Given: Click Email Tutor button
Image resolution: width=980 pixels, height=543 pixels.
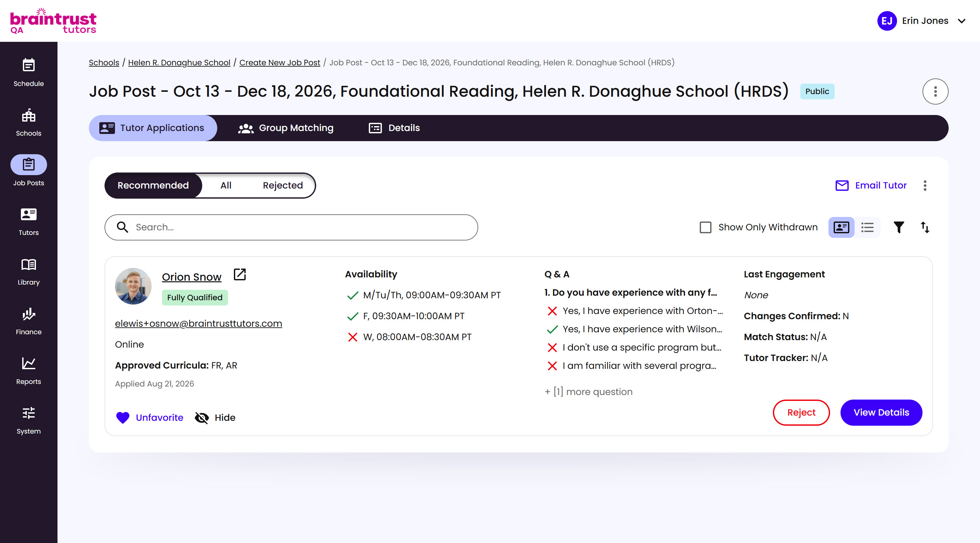Looking at the screenshot, I should click(871, 185).
